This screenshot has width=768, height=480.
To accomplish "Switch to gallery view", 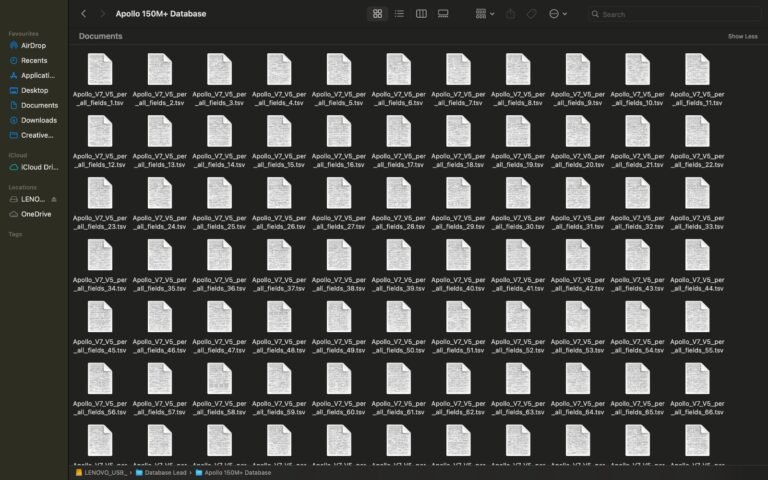I will 443,14.
